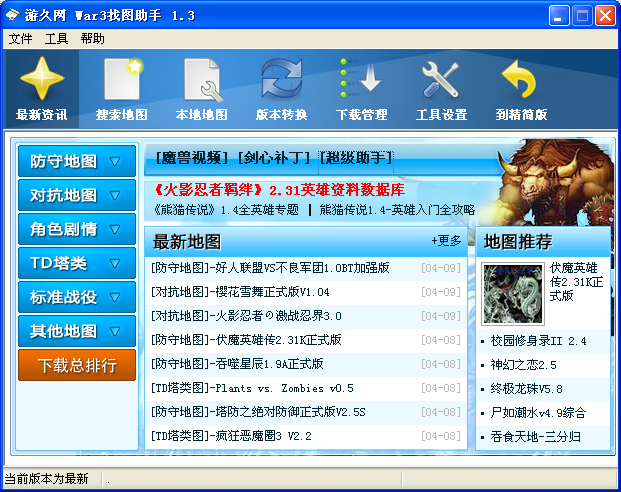
Task: Open 搜索地图 search map icon
Action: pyautogui.click(x=122, y=79)
